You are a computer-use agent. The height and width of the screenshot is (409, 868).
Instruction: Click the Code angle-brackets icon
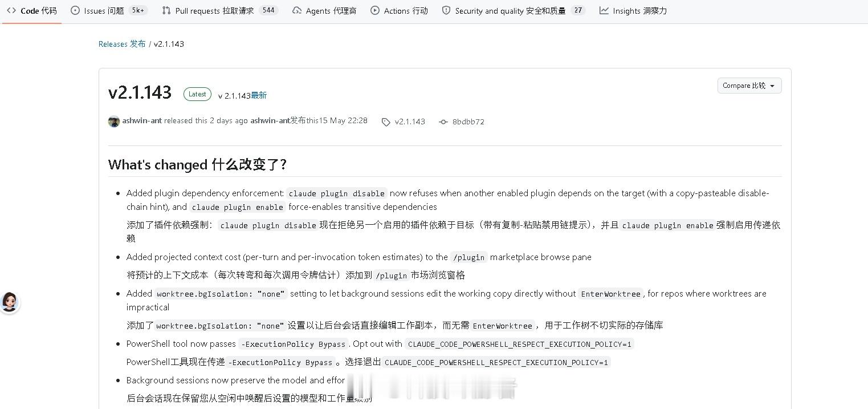11,10
